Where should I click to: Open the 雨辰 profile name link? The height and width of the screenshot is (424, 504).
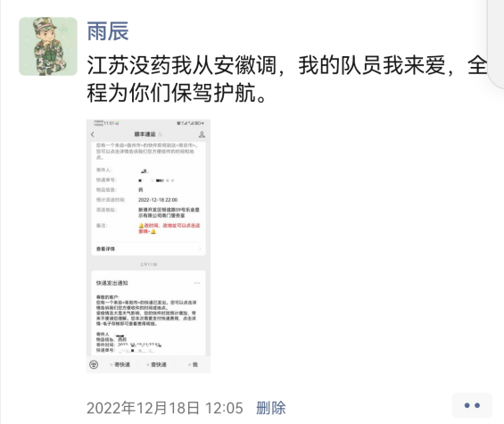(108, 31)
